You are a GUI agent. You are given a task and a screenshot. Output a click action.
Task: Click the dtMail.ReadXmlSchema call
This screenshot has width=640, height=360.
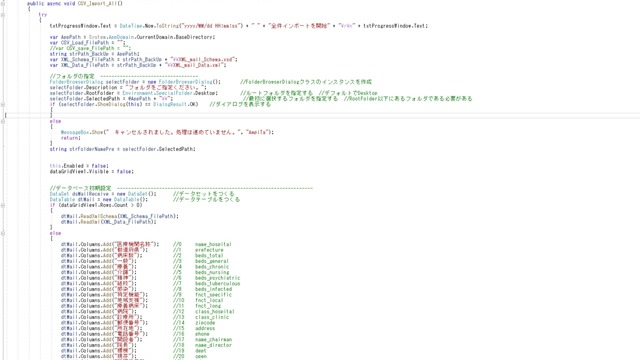tap(120, 216)
